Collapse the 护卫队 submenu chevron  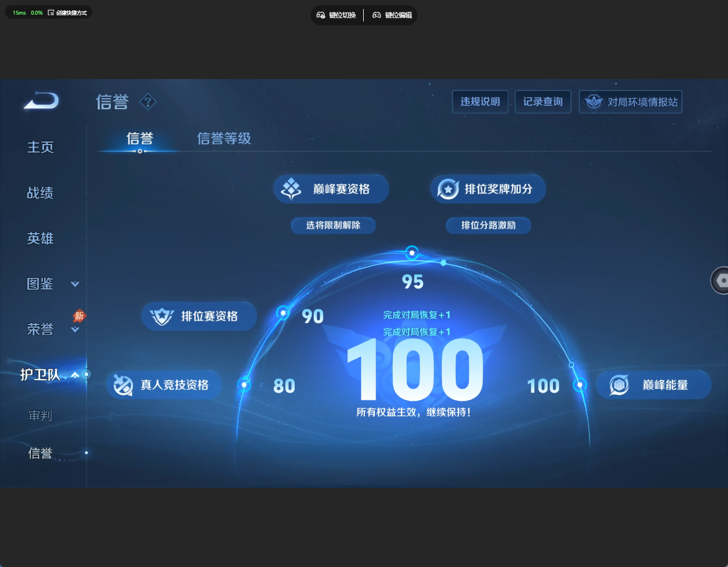(75, 374)
